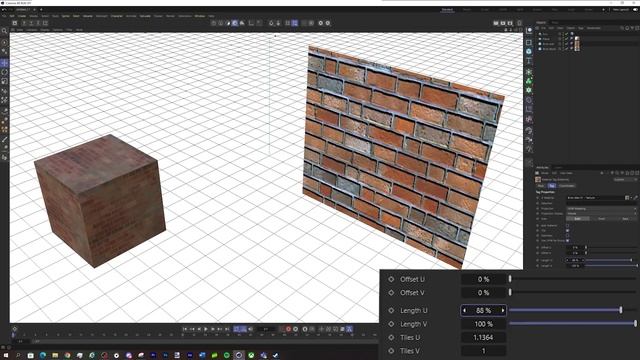The image size is (640, 360).
Task: Toggle Offset U keyframe diamond in enlarged panel
Action: click(x=391, y=279)
